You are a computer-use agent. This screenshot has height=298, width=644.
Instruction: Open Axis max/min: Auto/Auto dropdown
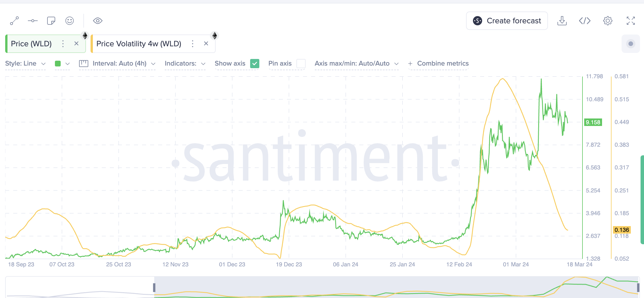(357, 64)
